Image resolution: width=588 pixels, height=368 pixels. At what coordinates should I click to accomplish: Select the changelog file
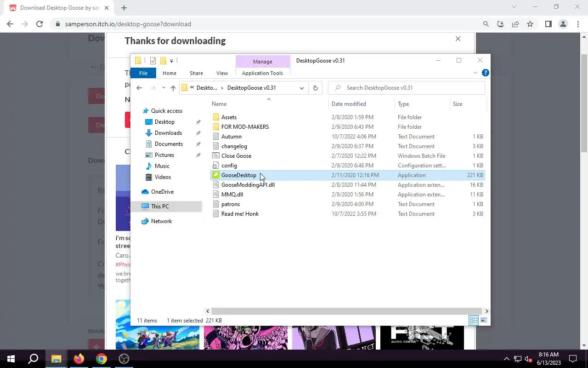pos(234,146)
